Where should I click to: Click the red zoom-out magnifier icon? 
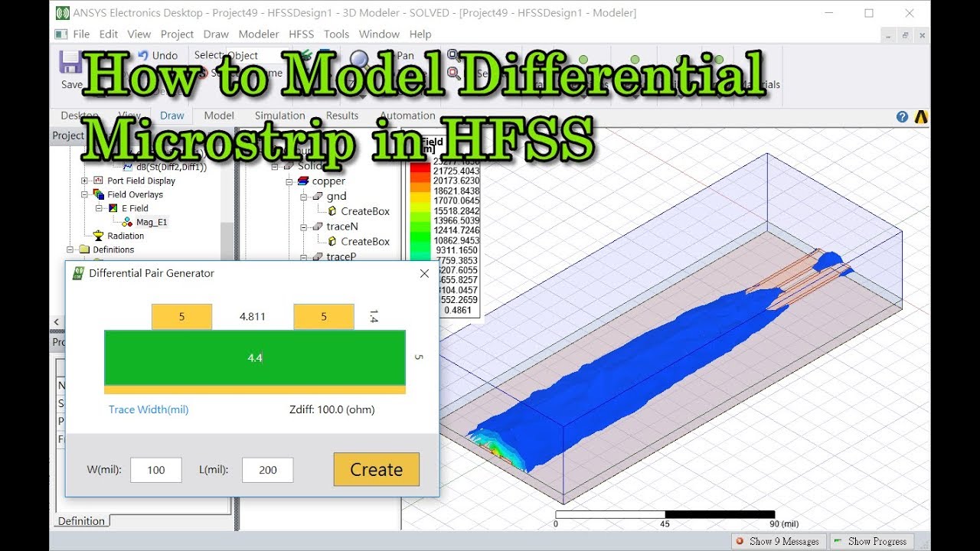(x=454, y=73)
